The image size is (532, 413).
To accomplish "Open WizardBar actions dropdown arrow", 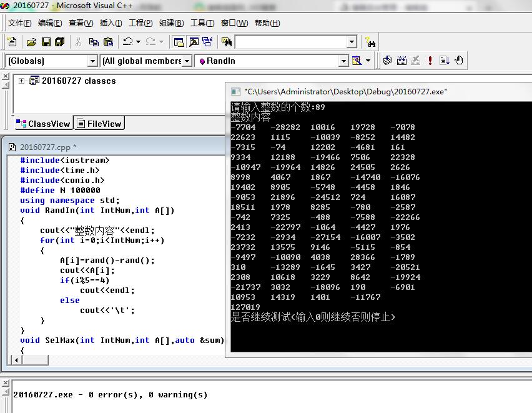I will pyautogui.click(x=368, y=61).
